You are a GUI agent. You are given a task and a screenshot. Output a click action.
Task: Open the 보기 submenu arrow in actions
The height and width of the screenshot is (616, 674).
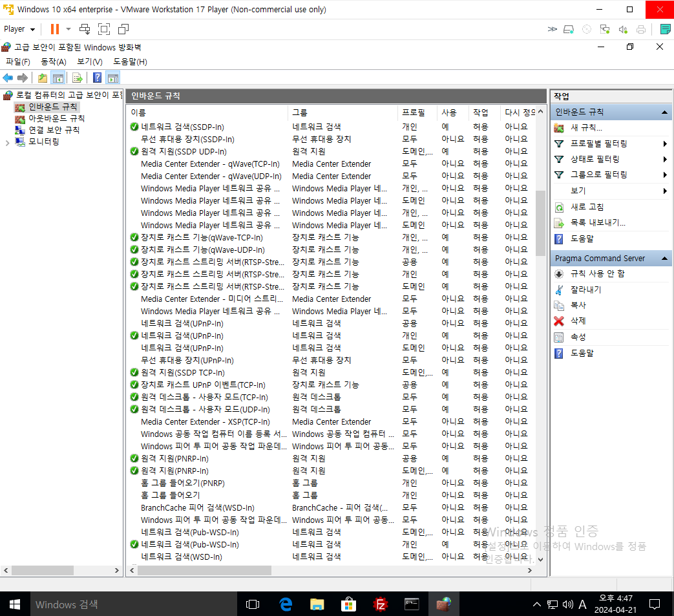(x=665, y=191)
